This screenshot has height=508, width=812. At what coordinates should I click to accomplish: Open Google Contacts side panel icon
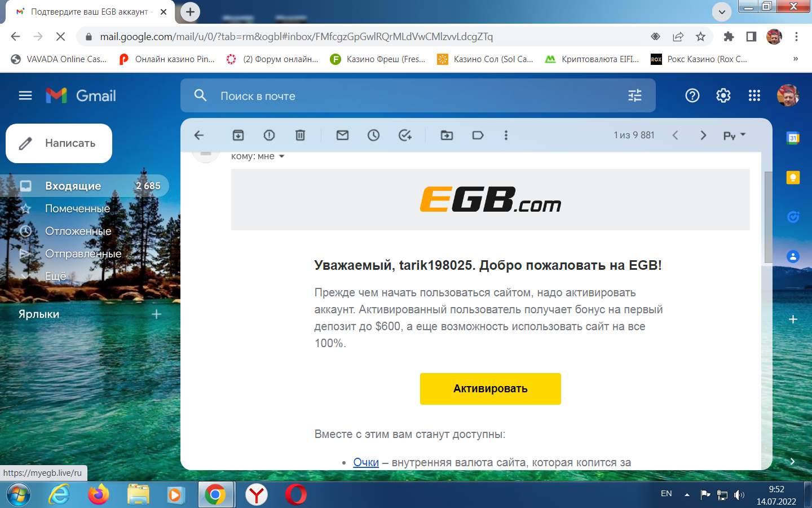(x=793, y=256)
